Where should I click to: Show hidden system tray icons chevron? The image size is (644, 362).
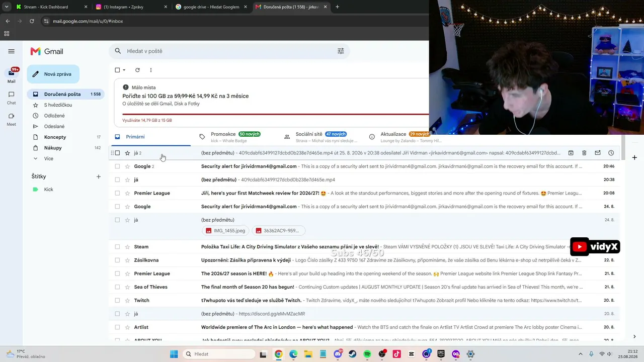pos(580,354)
